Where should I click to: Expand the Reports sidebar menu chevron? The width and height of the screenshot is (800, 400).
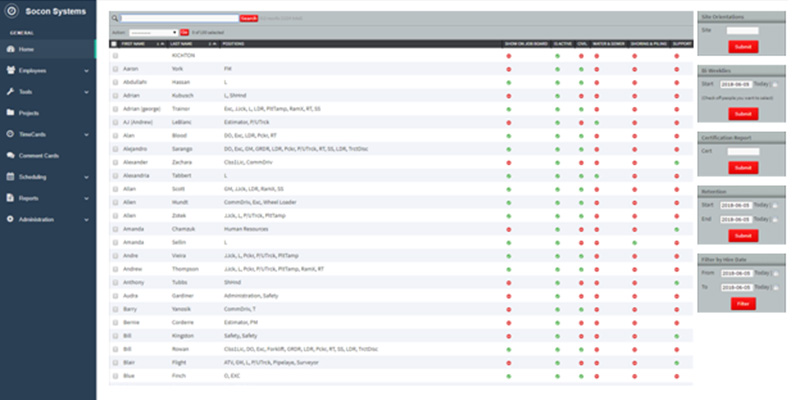pyautogui.click(x=87, y=198)
